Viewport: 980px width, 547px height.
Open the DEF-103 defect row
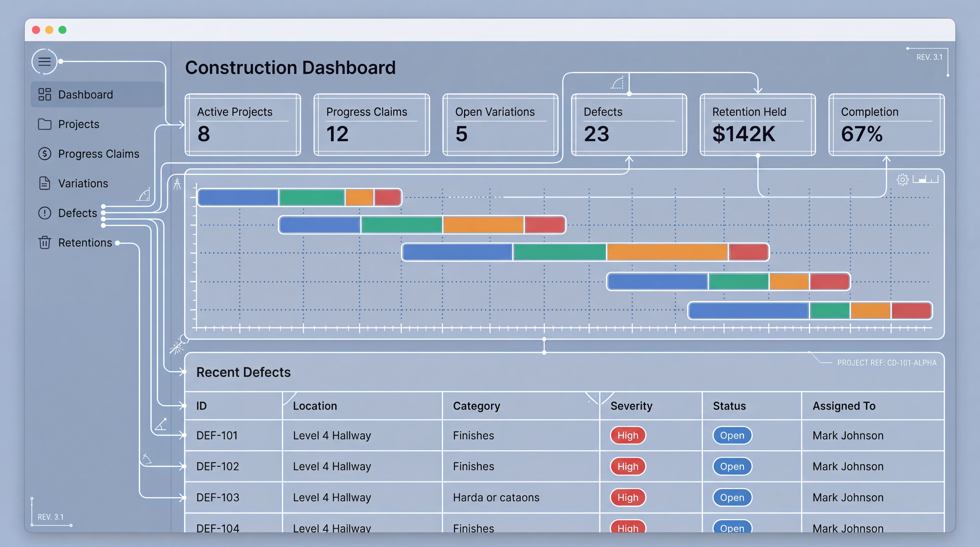point(218,497)
